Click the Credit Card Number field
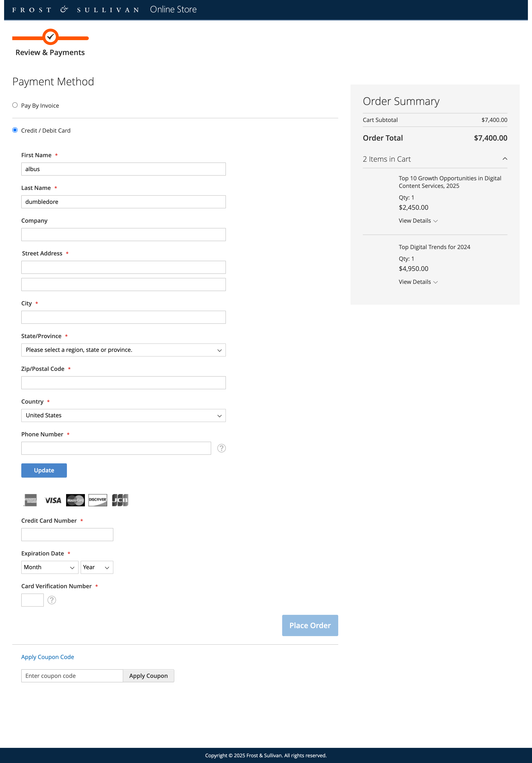 [x=67, y=535]
